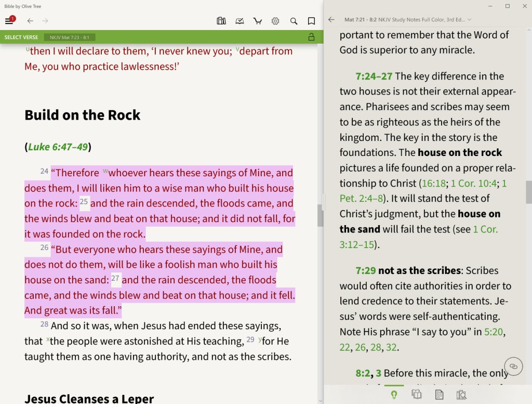Search scripture with the magnifying glass icon

coord(294,21)
